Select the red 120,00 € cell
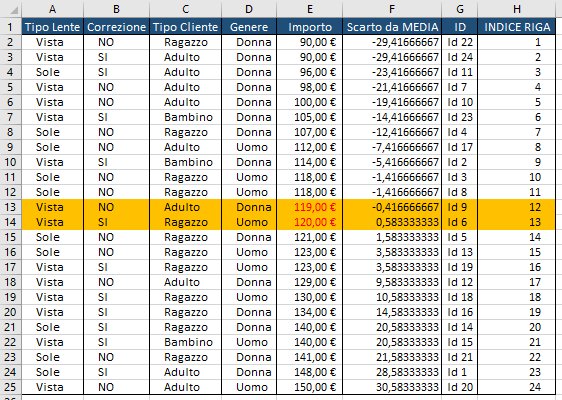562x400 pixels. point(310,222)
